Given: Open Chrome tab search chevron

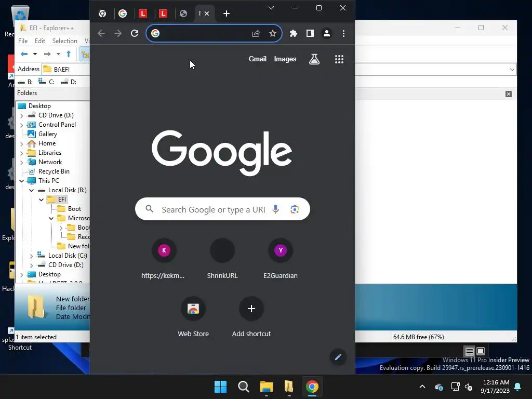Looking at the screenshot, I should 271,8.
